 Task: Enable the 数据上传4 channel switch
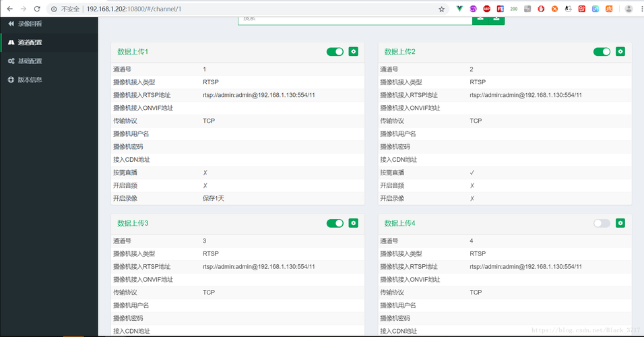[602, 223]
